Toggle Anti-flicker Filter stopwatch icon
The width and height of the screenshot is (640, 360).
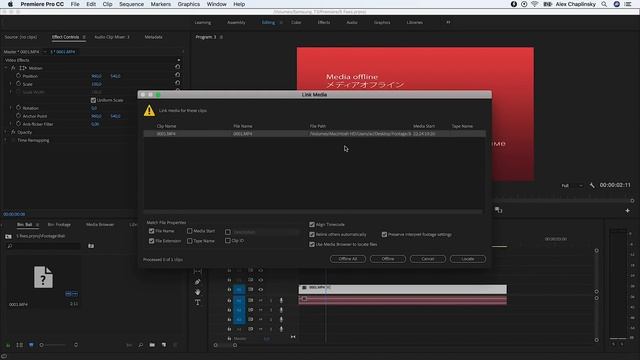coord(18,124)
